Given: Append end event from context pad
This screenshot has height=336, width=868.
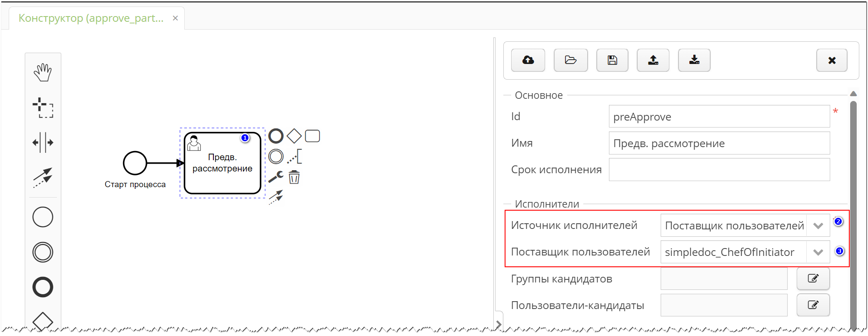Looking at the screenshot, I should click(x=276, y=136).
